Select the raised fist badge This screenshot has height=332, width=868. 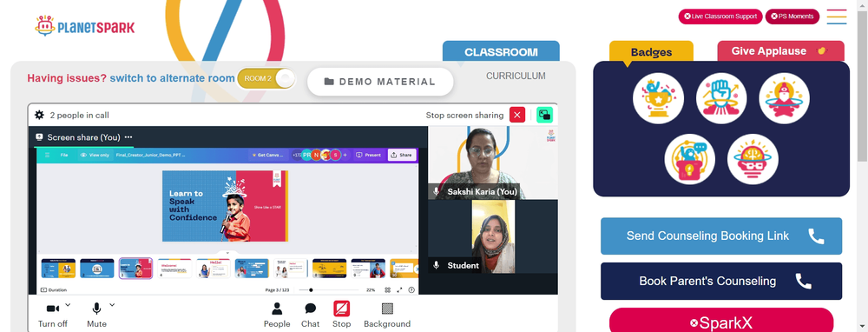pos(721,98)
